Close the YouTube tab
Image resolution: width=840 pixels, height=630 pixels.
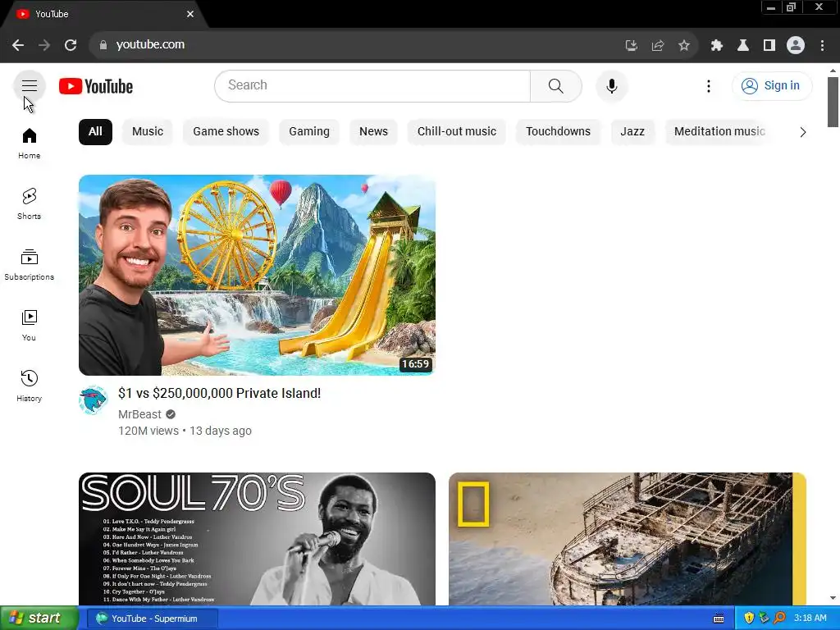pyautogui.click(x=190, y=14)
